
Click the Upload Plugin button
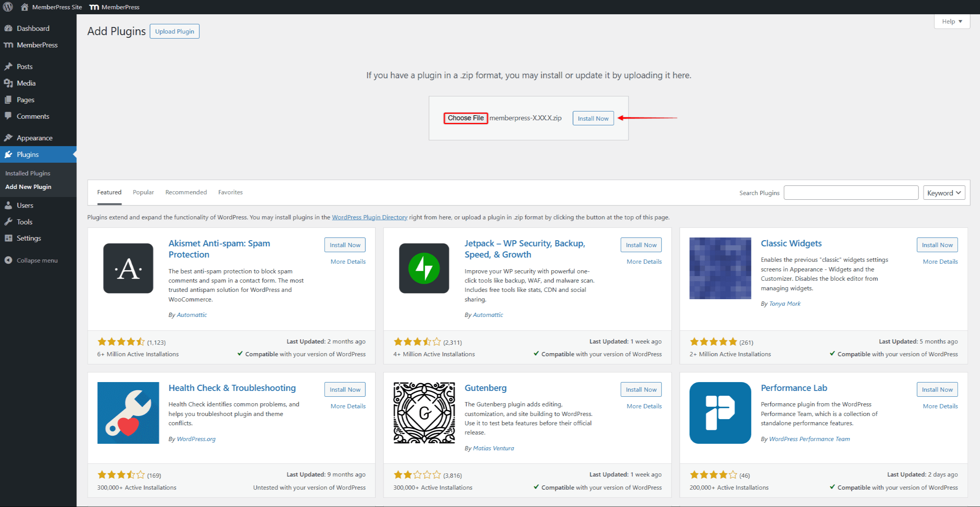click(x=175, y=32)
